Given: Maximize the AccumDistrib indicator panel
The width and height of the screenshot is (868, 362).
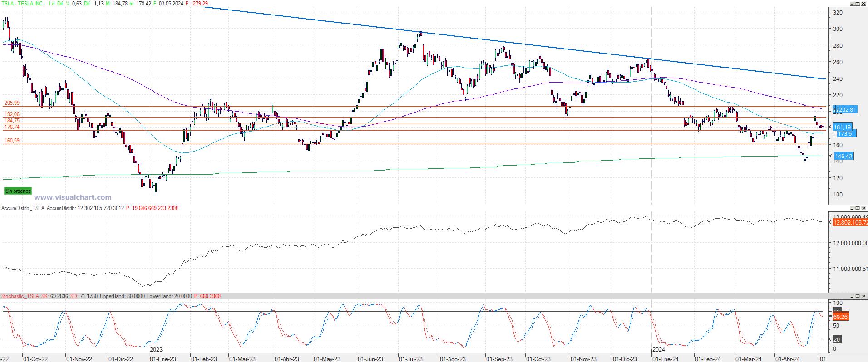Looking at the screenshot, I should pos(858,208).
